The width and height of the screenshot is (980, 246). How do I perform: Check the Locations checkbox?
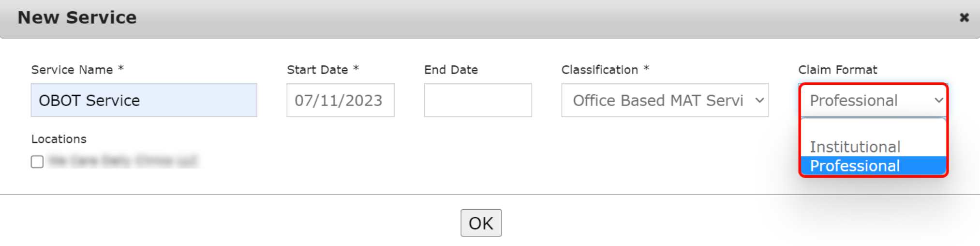37,162
